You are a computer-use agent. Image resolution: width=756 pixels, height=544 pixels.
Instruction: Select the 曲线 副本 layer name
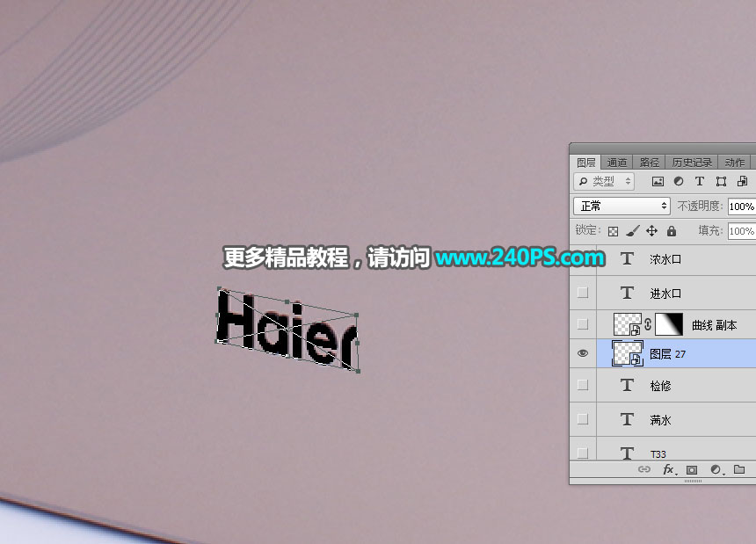pyautogui.click(x=714, y=325)
